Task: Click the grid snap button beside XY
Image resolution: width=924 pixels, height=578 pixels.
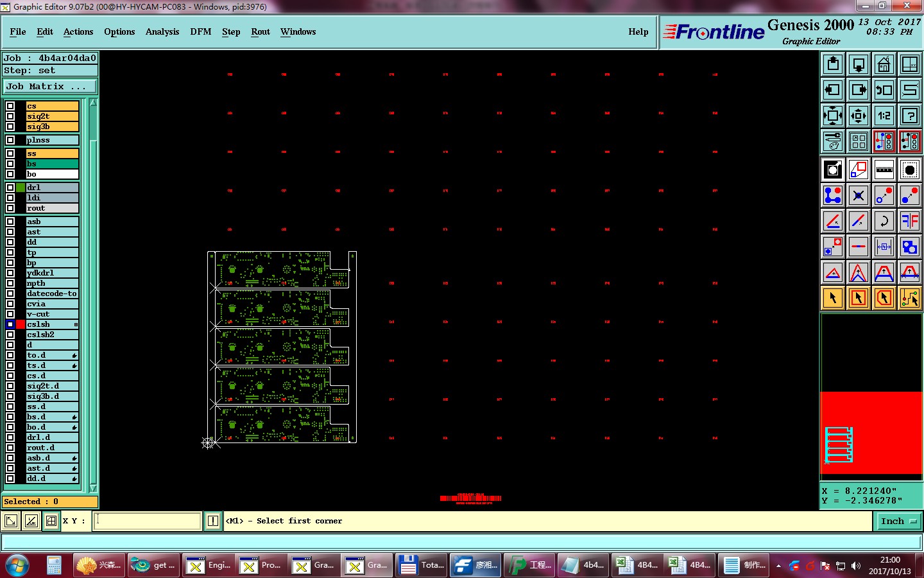Action: coord(51,521)
